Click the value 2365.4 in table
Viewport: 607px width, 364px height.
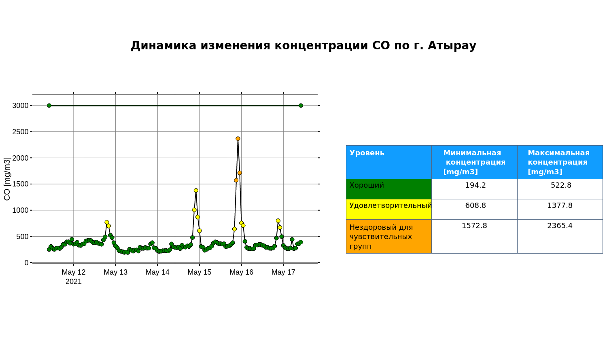point(560,226)
